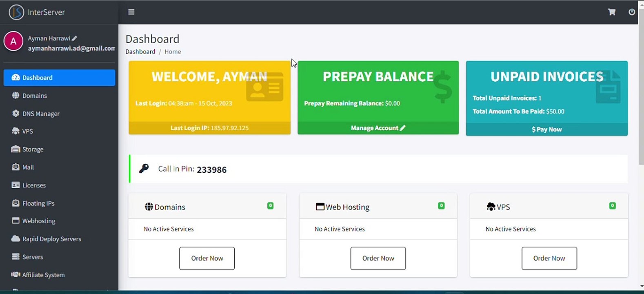Viewport: 644px width, 294px height.
Task: Click No Active Services under Web Hosting
Action: [x=340, y=229]
